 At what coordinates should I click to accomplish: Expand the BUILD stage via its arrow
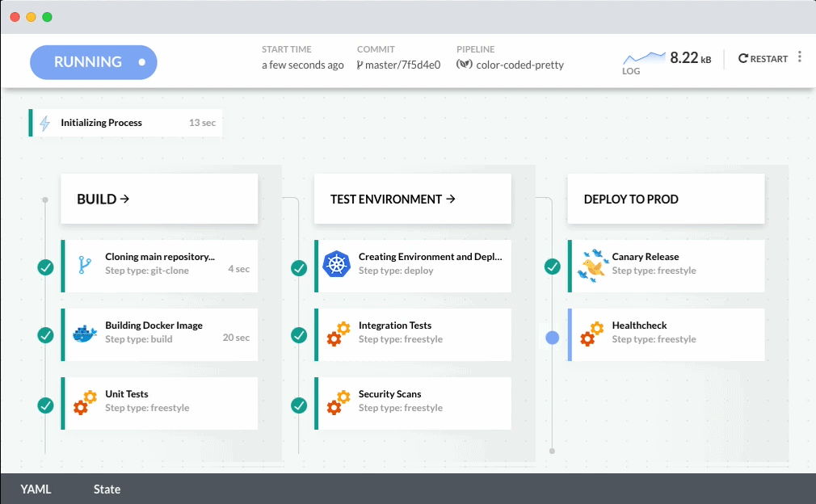click(123, 198)
